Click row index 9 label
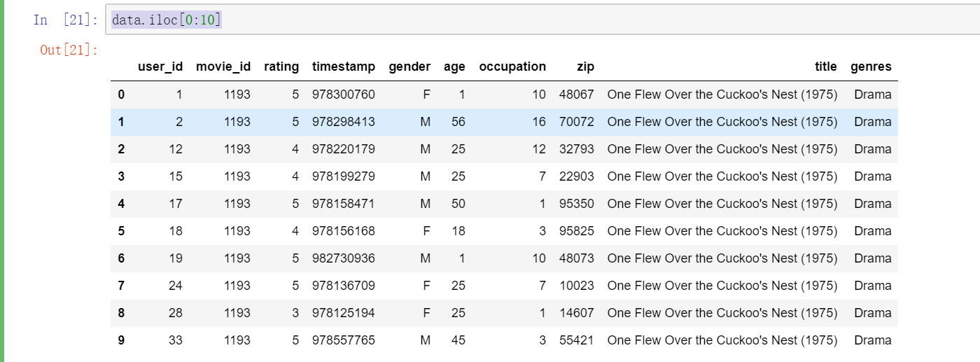The image size is (980, 362). (x=121, y=340)
